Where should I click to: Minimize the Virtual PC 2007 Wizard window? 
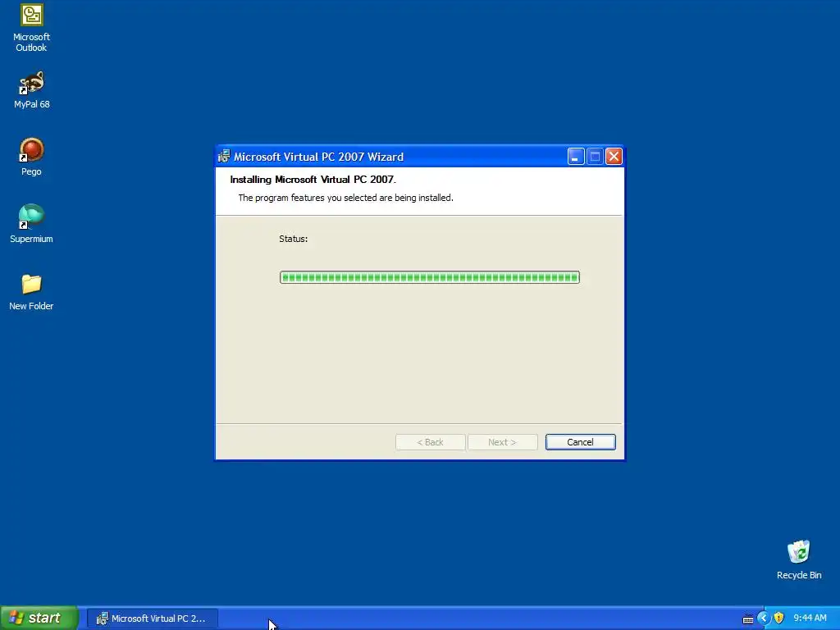[x=576, y=157]
